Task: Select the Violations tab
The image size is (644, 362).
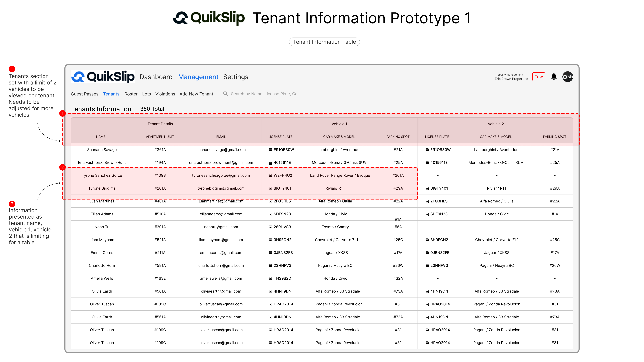Action: tap(165, 94)
